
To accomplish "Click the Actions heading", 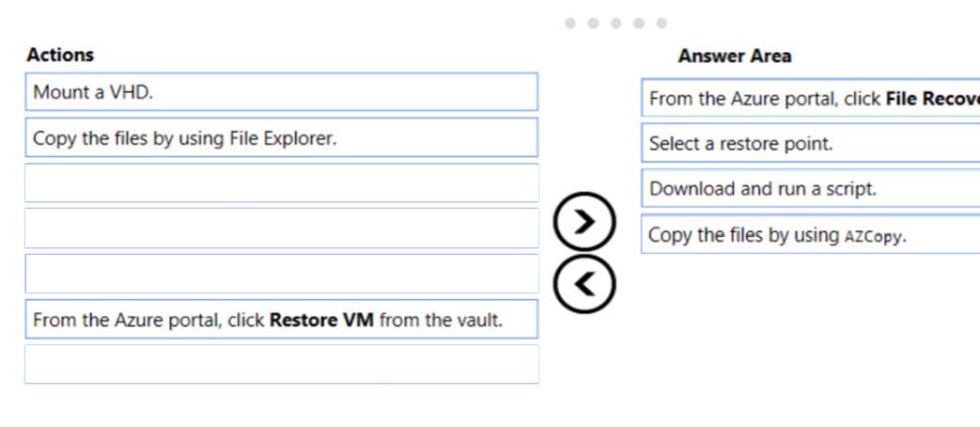I will coord(60,55).
